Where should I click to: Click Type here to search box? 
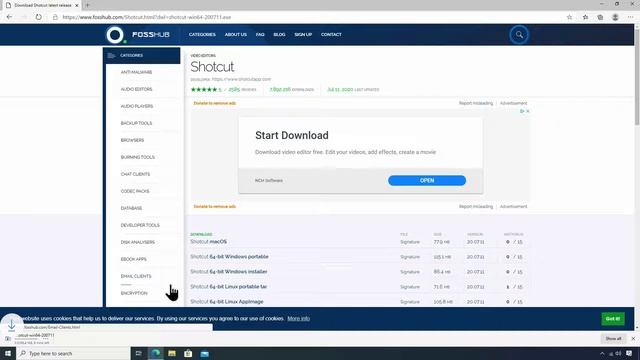click(73, 353)
